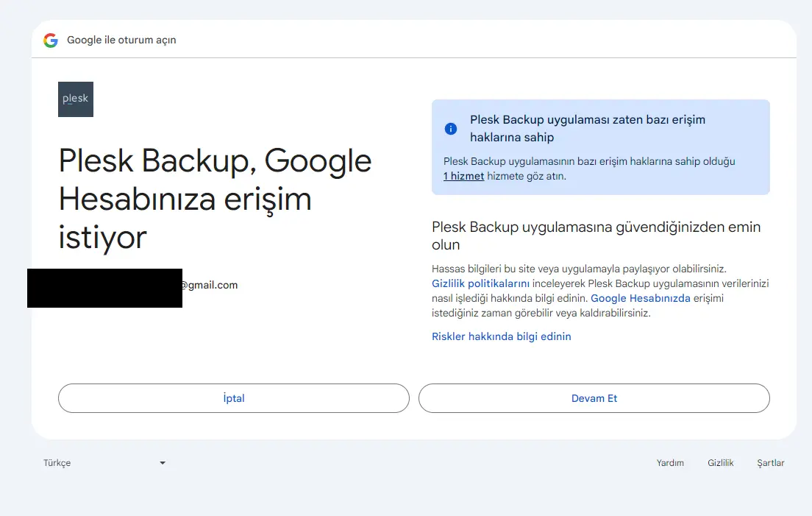Click the blue info icon in the banner
812x516 pixels.
[451, 129]
